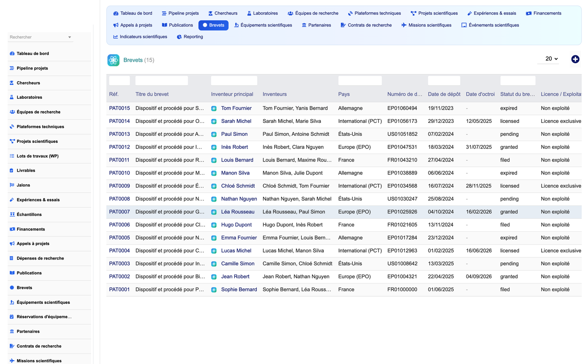This screenshot has width=588, height=364.
Task: Click the Plateformes techniques sidebar icon
Action: pyautogui.click(x=12, y=126)
